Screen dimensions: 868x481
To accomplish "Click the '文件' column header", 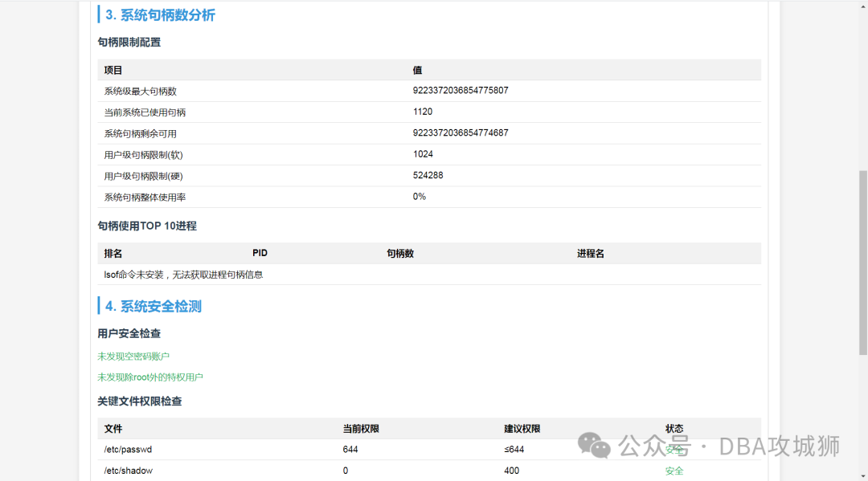I will click(113, 429).
